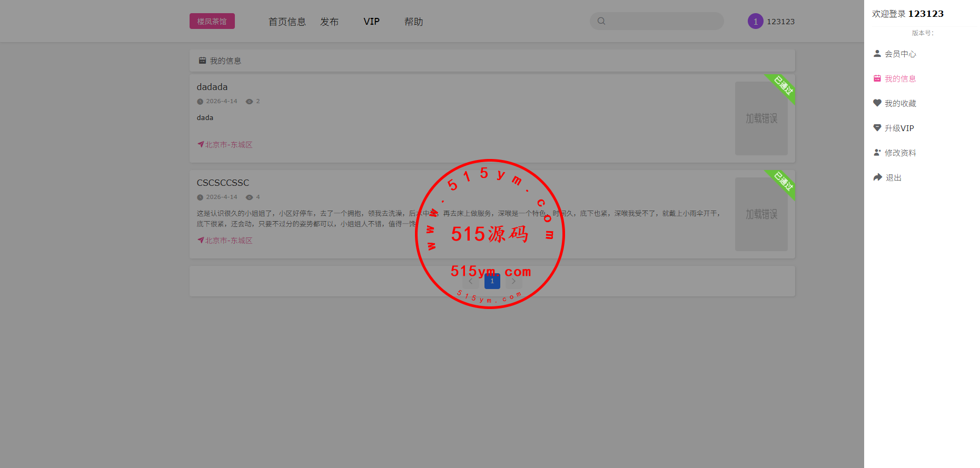Viewport: 980px width, 468px height.
Task: Go to previous page arrow
Action: (471, 281)
